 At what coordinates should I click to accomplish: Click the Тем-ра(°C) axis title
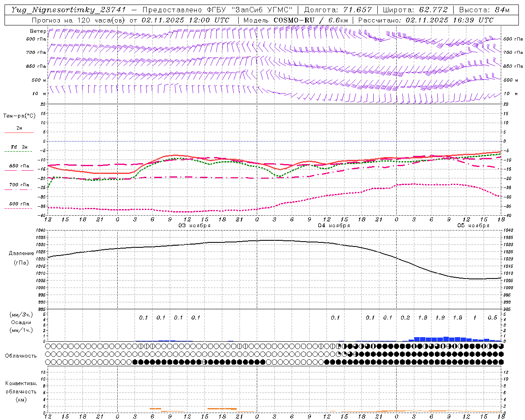coord(19,116)
